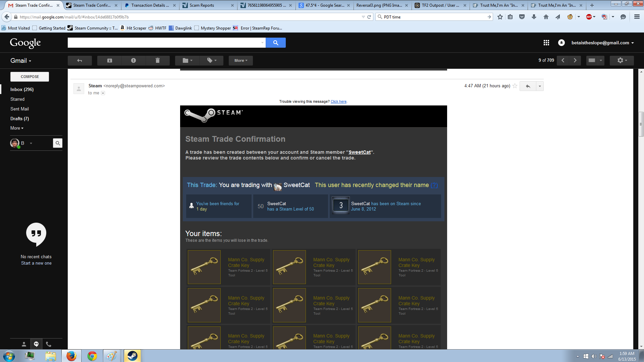Report this email as spam

[133, 60]
